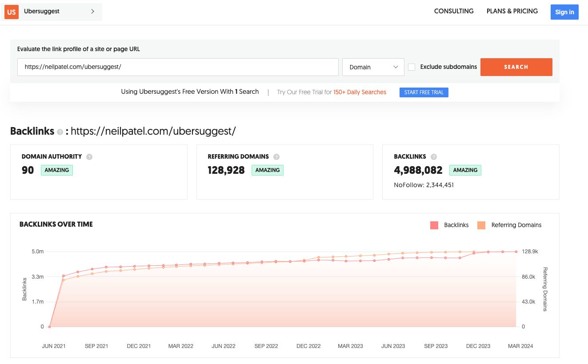This screenshot has height=364, width=588.
Task: Select the AMAZING badge under Domain Authority
Action: coord(56,170)
